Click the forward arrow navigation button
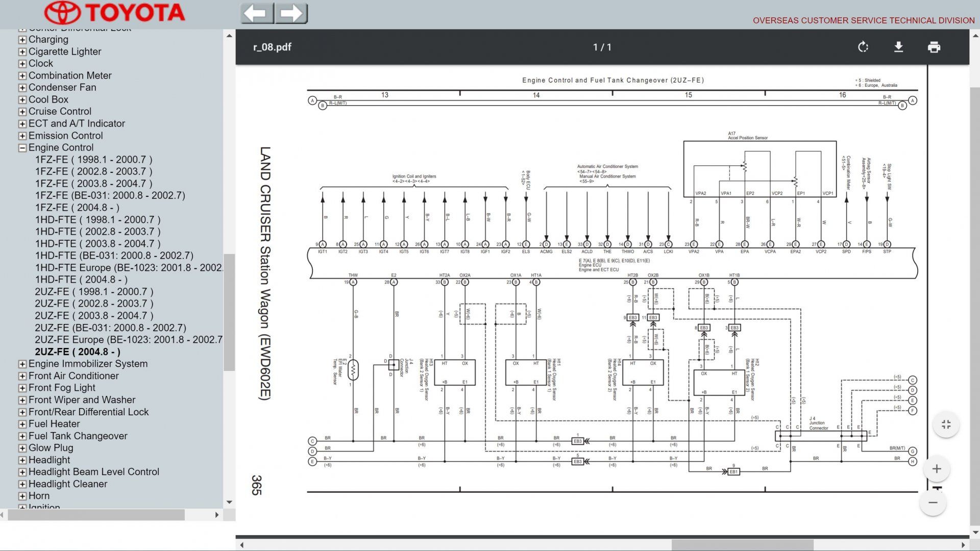 tap(291, 13)
